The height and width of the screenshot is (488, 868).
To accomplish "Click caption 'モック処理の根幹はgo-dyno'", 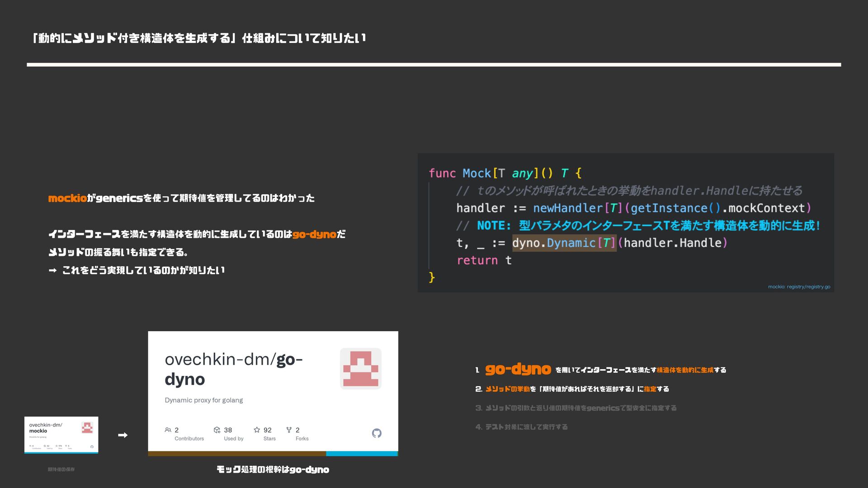I will 273,469.
